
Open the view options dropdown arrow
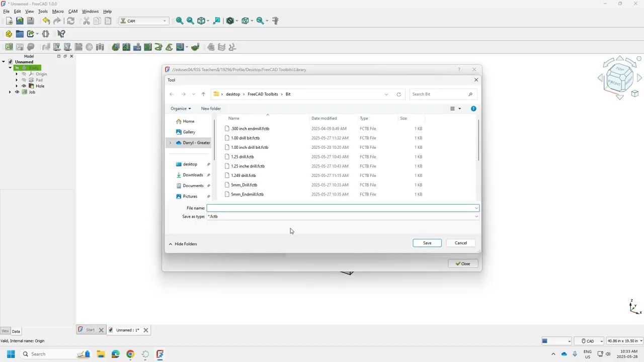[459, 109]
